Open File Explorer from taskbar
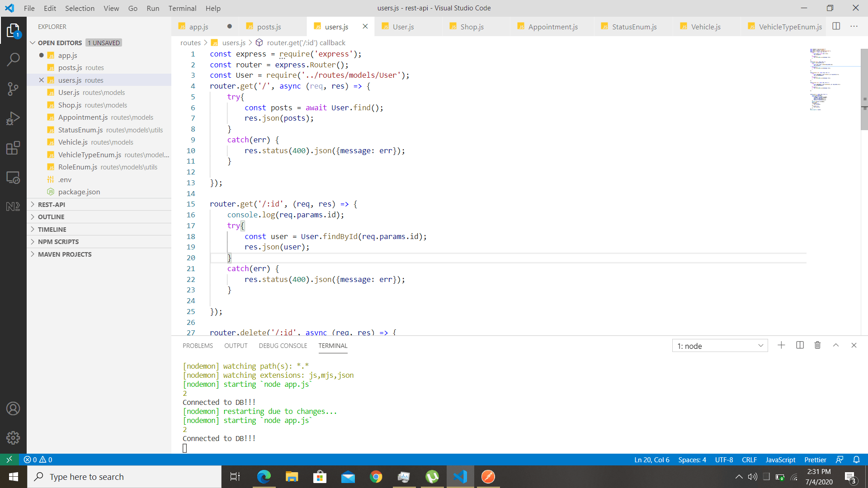Viewport: 868px width, 488px height. [x=292, y=477]
